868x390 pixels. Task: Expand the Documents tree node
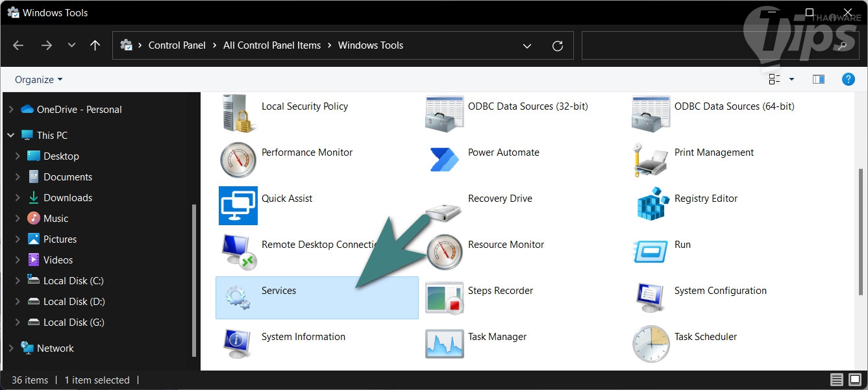[18, 177]
